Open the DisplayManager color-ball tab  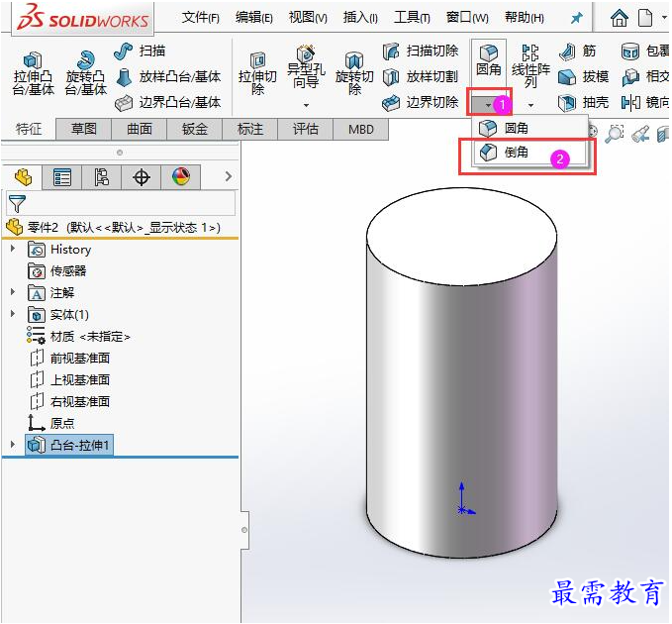point(181,177)
